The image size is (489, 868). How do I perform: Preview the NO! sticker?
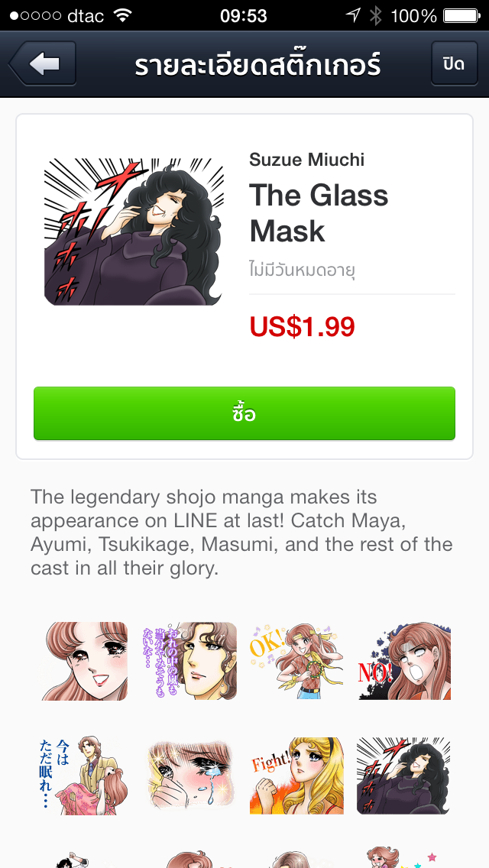coord(404,661)
